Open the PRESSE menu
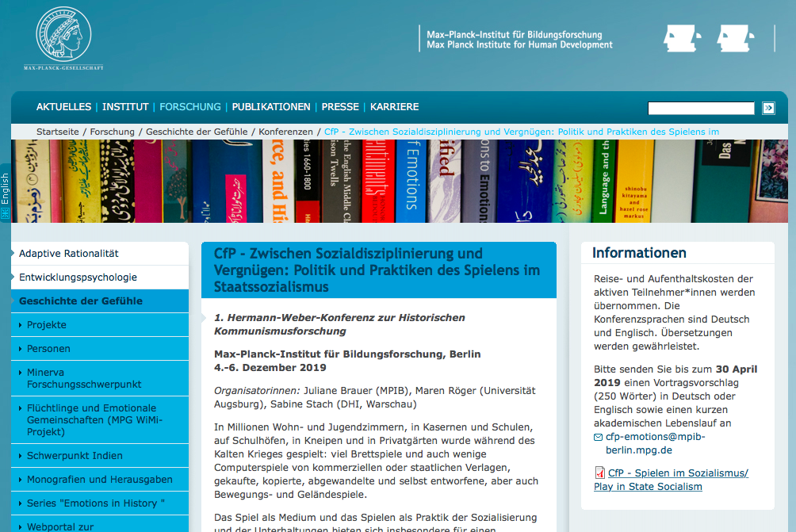Image resolution: width=796 pixels, height=532 pixels. tap(340, 107)
